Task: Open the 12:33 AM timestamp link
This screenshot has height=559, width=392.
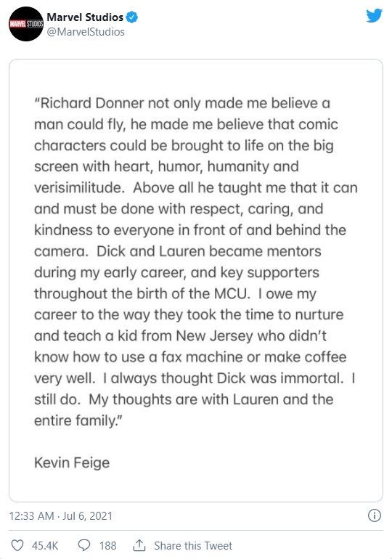Action: coord(31,516)
